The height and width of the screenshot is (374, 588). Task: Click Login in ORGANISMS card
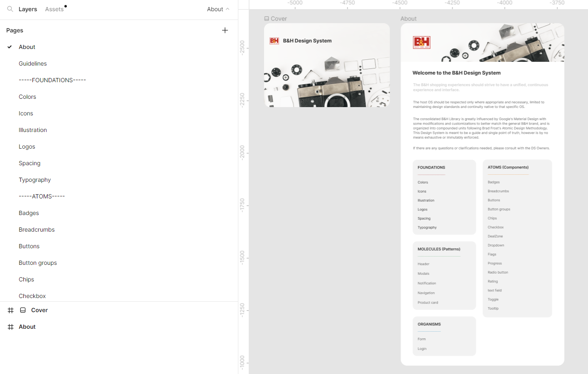(422, 349)
